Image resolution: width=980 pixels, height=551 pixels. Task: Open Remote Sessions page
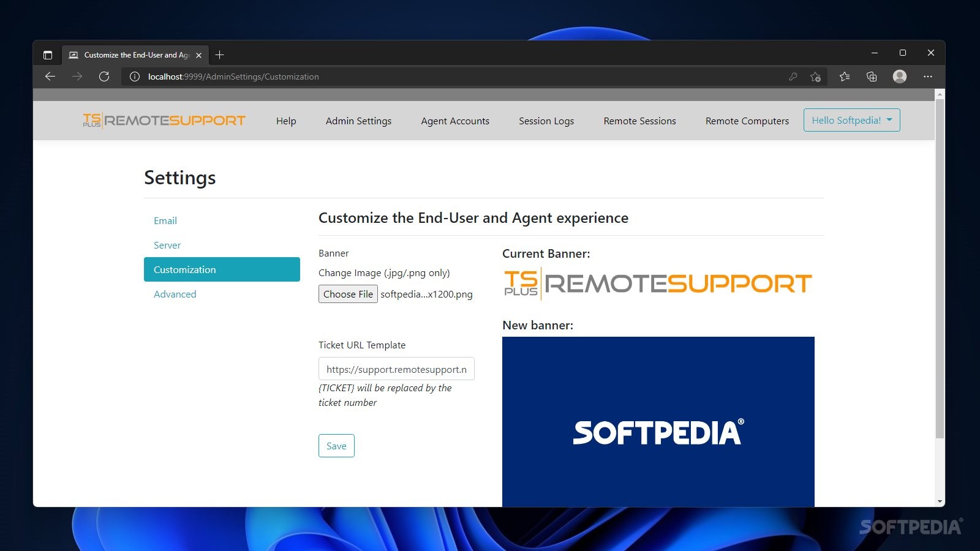[x=640, y=121]
